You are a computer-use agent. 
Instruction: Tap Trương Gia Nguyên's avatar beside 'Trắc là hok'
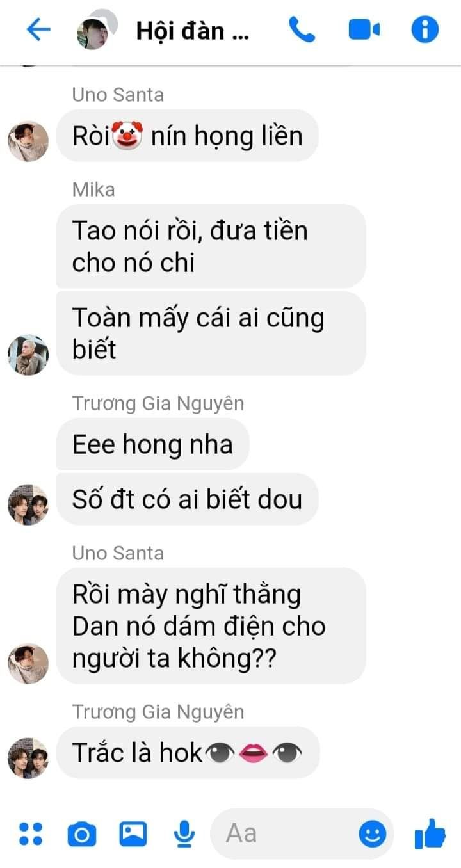(x=28, y=758)
